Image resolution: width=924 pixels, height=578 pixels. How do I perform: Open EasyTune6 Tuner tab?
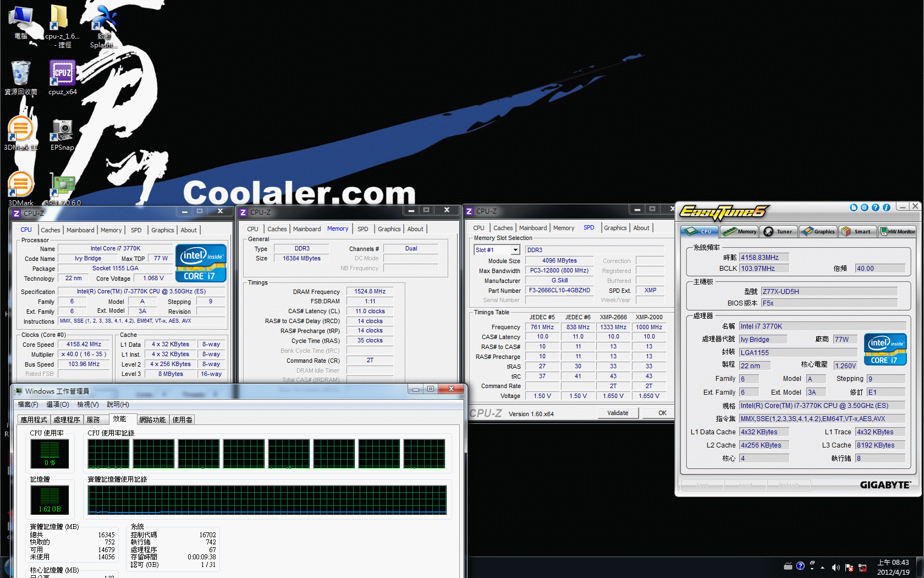(x=779, y=231)
